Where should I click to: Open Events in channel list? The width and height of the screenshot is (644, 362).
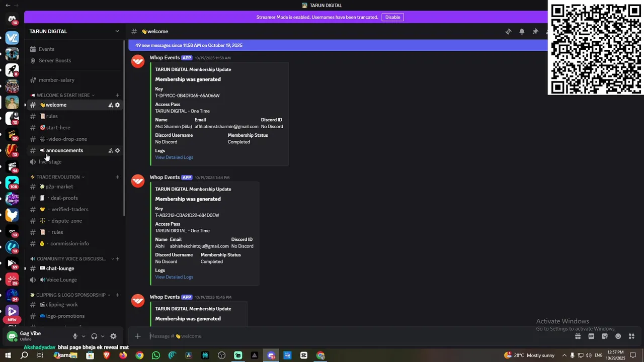pyautogui.click(x=74, y=49)
